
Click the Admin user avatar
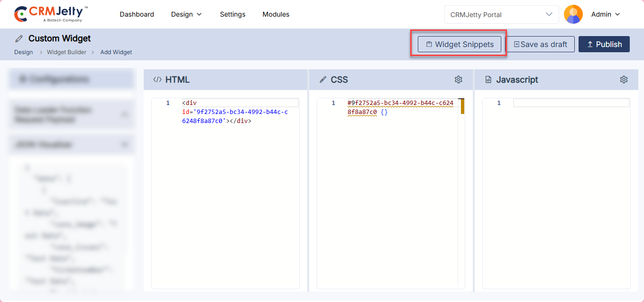pos(573,14)
